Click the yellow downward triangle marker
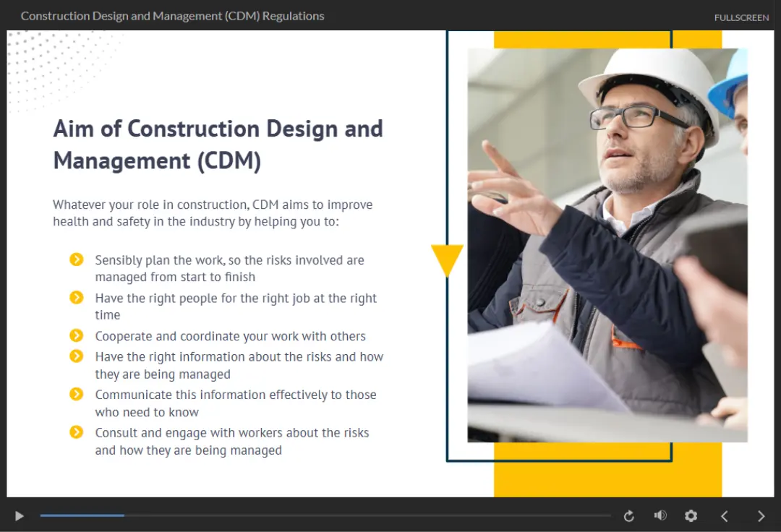781x532 pixels. pyautogui.click(x=447, y=259)
